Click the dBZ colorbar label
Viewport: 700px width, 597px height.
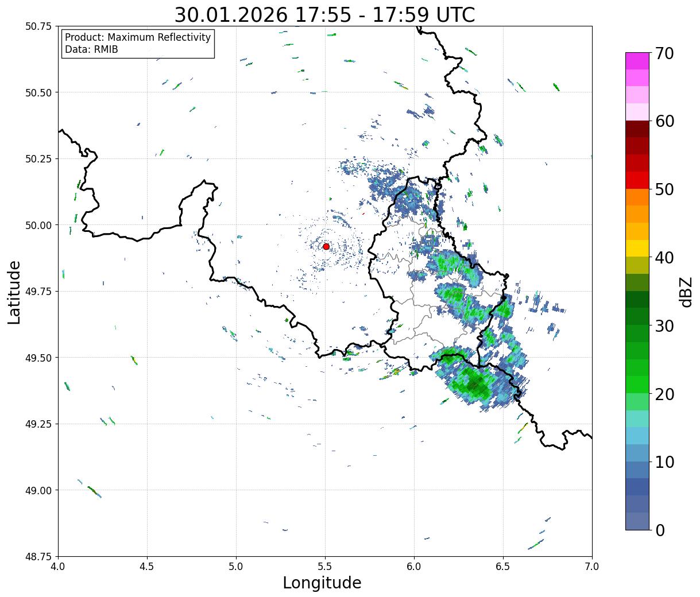click(686, 292)
